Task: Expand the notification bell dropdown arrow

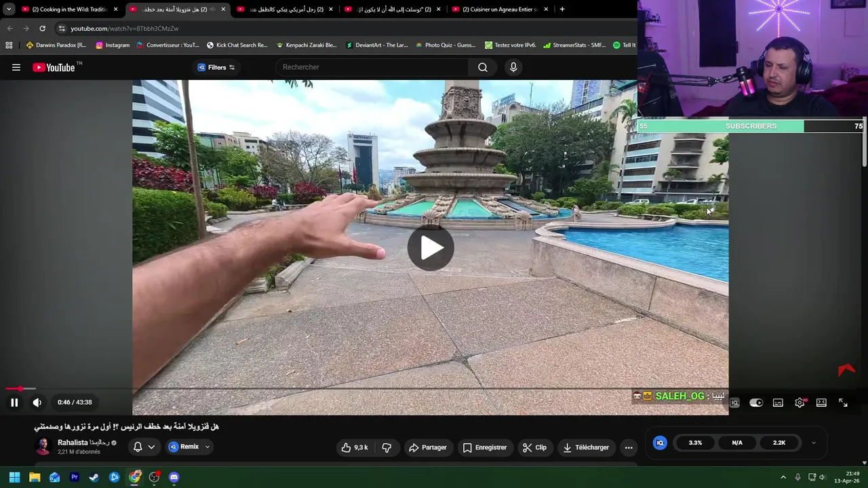Action: [x=151, y=447]
